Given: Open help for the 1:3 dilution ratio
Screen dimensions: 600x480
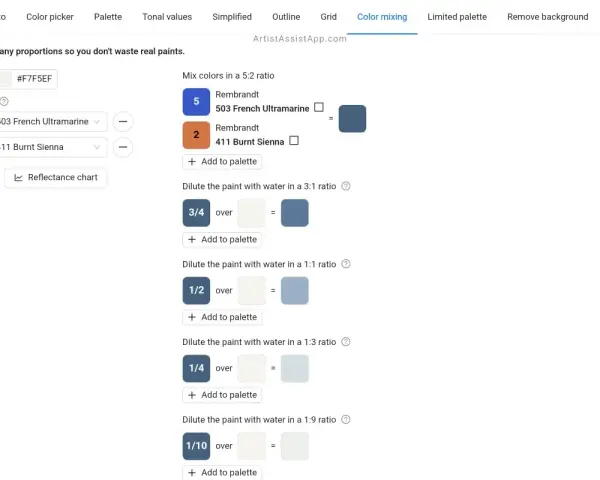Looking at the screenshot, I should pyautogui.click(x=346, y=342).
